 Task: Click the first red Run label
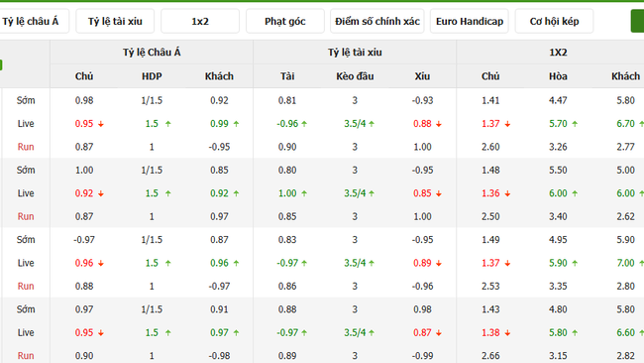26,147
